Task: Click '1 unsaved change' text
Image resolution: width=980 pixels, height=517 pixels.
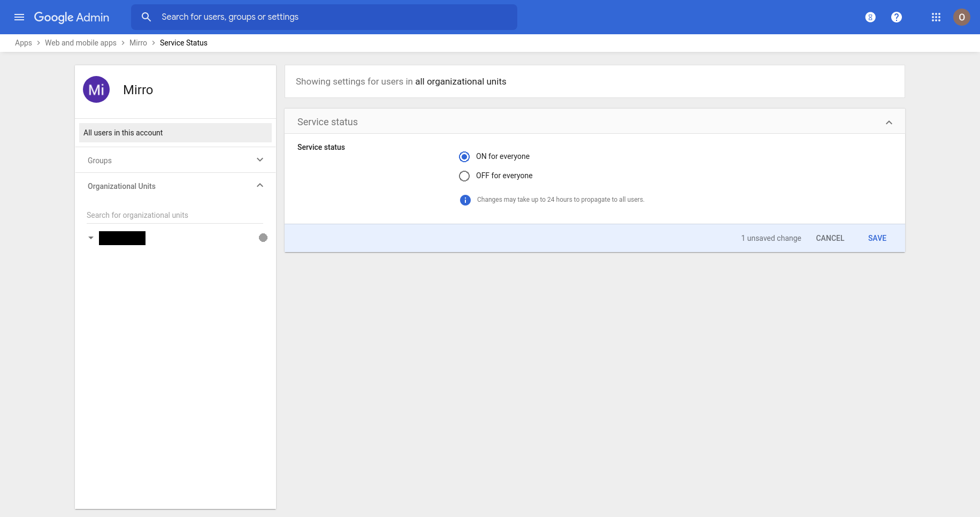Action: [771, 238]
